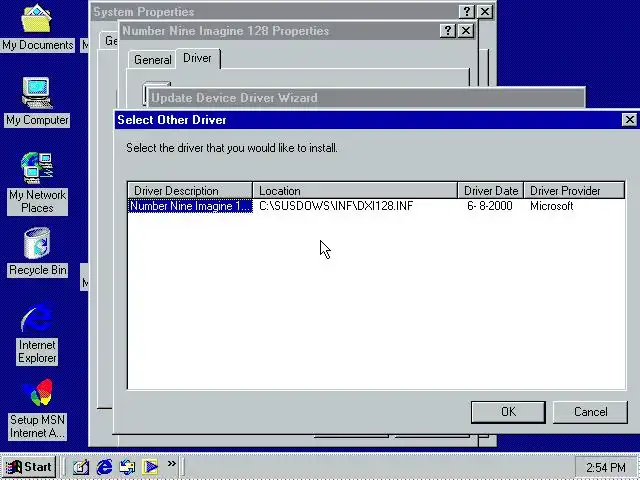640x480 pixels.
Task: Open Windows Media Player quick launch icon
Action: click(x=150, y=467)
